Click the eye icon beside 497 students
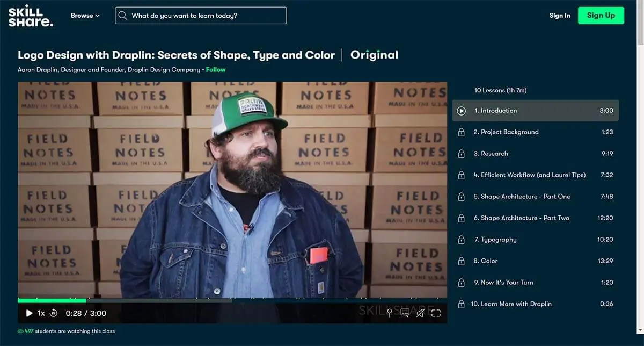Image resolution: width=644 pixels, height=346 pixels. pyautogui.click(x=21, y=331)
